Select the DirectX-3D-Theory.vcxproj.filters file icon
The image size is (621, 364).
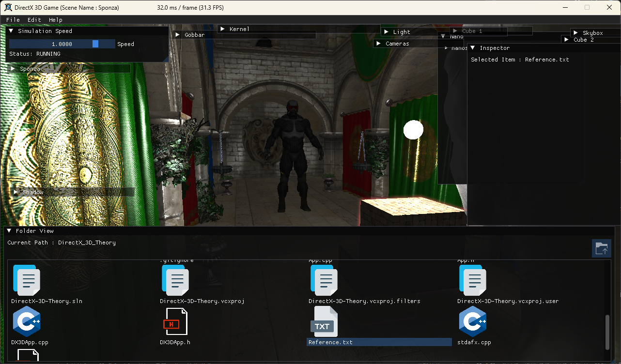pyautogui.click(x=324, y=280)
